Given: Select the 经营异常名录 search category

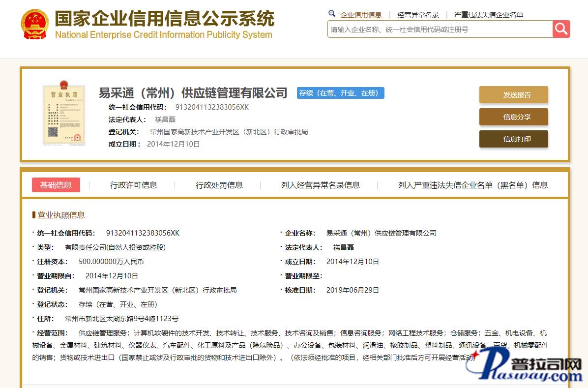Looking at the screenshot, I should [418, 15].
